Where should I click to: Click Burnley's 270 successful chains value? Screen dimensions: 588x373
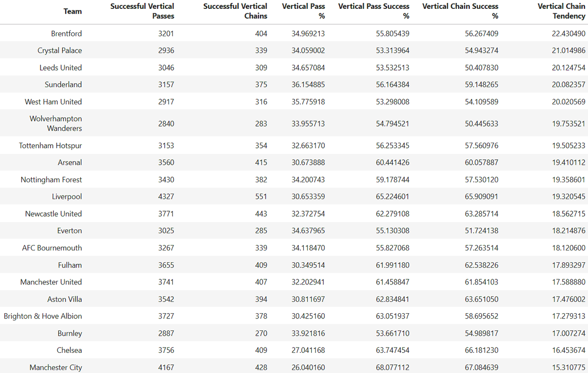261,333
